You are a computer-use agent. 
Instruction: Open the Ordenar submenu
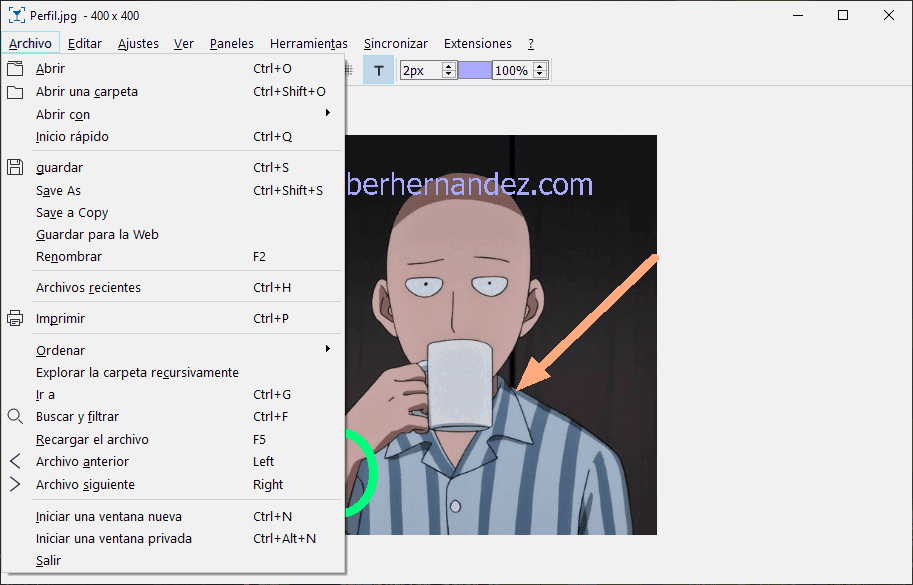(173, 350)
